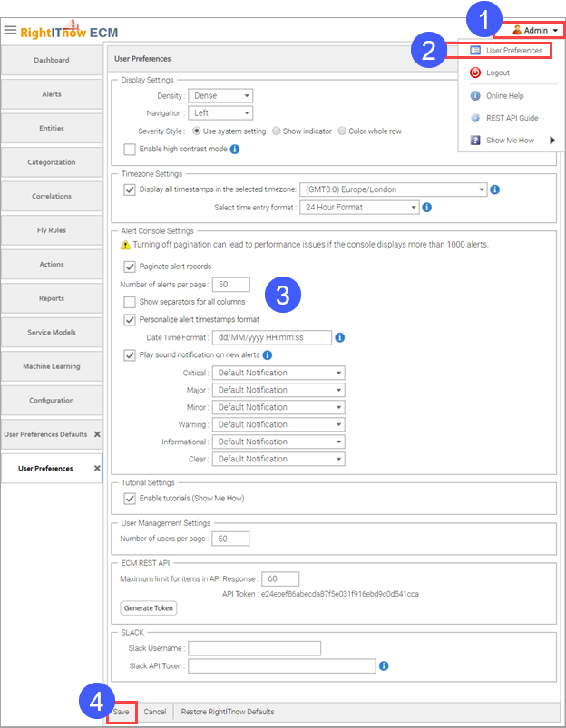Open the Major notification dropdown
This screenshot has height=728, width=566.
tap(278, 390)
